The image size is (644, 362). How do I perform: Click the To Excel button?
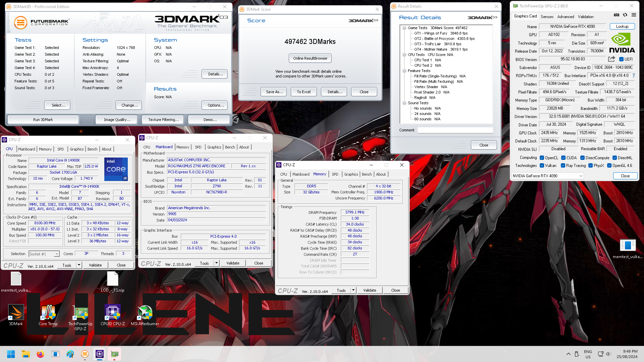click(304, 92)
